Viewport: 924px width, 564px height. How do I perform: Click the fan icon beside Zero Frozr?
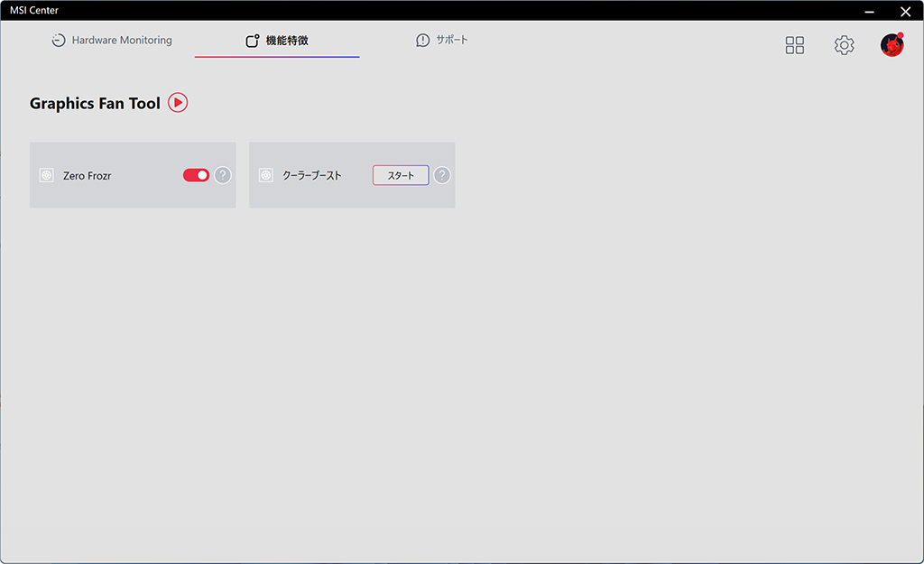point(47,175)
